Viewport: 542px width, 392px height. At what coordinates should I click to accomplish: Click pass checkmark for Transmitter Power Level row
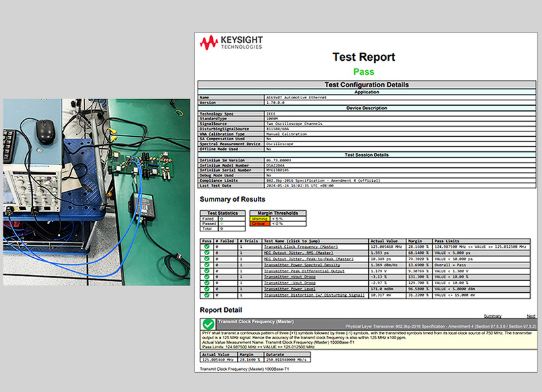coord(207,289)
